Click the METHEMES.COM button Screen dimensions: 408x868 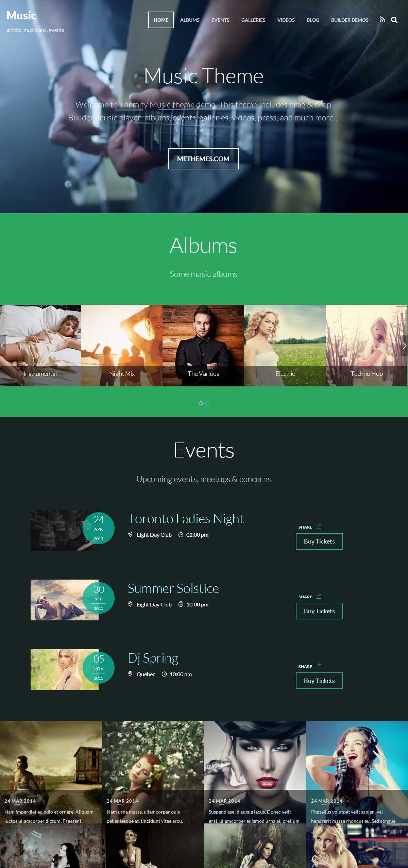point(203,159)
